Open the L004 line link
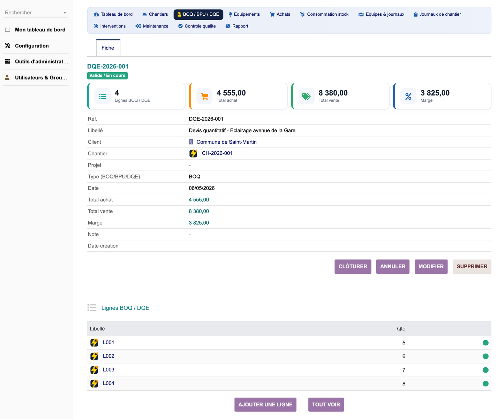The width and height of the screenshot is (504, 420). click(108, 383)
